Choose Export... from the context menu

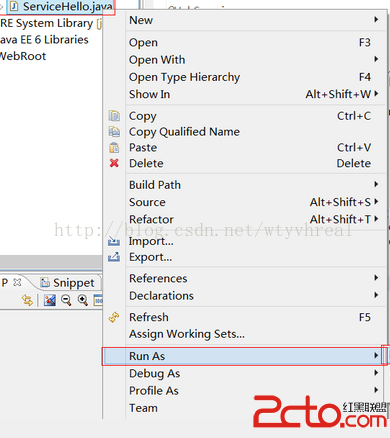(x=244, y=257)
